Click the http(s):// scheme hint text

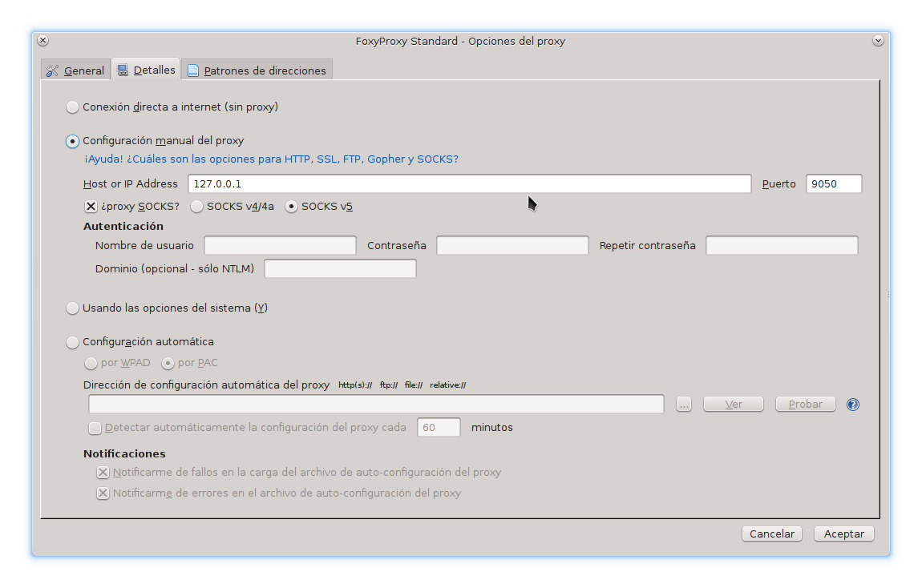(355, 385)
